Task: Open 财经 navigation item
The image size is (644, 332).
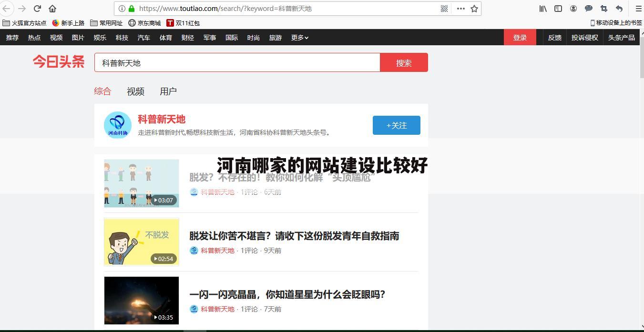Action: click(x=188, y=38)
